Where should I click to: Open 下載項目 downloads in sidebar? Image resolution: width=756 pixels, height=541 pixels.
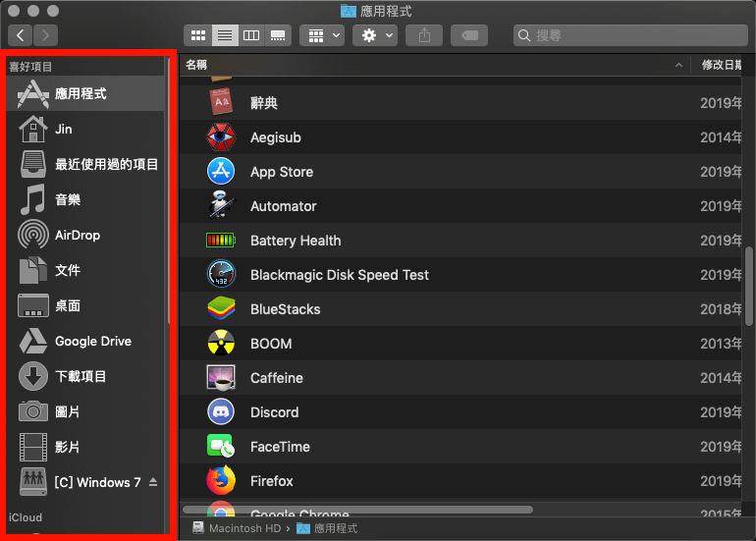point(85,376)
